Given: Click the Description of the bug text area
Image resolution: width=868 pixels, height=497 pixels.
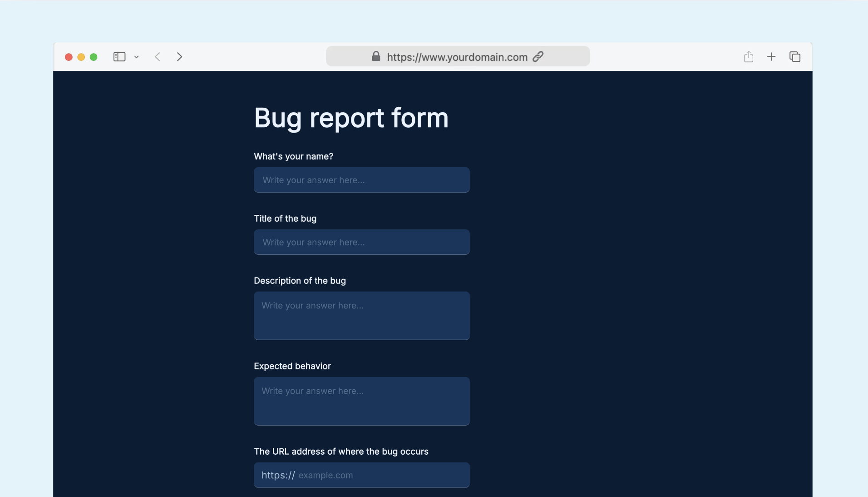Looking at the screenshot, I should [x=362, y=316].
